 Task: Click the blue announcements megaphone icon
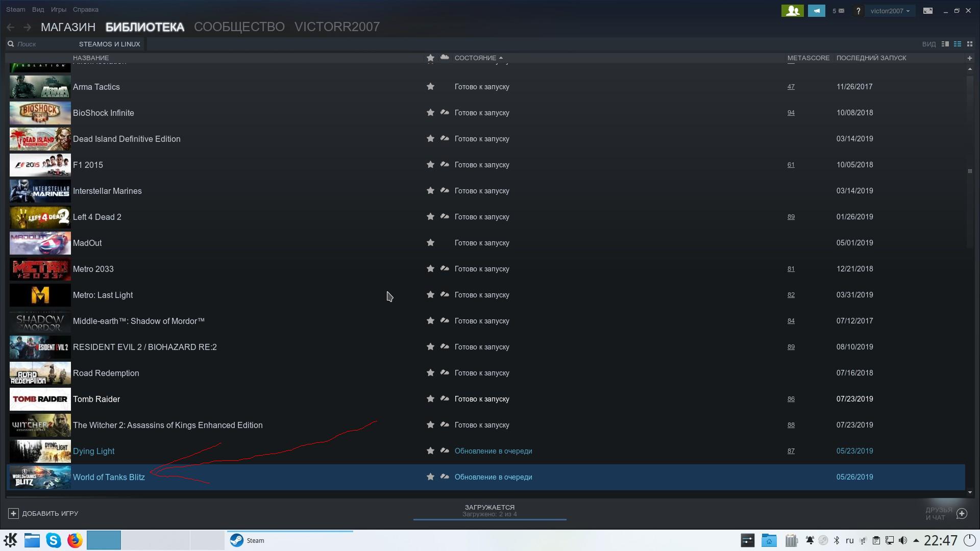tap(816, 11)
